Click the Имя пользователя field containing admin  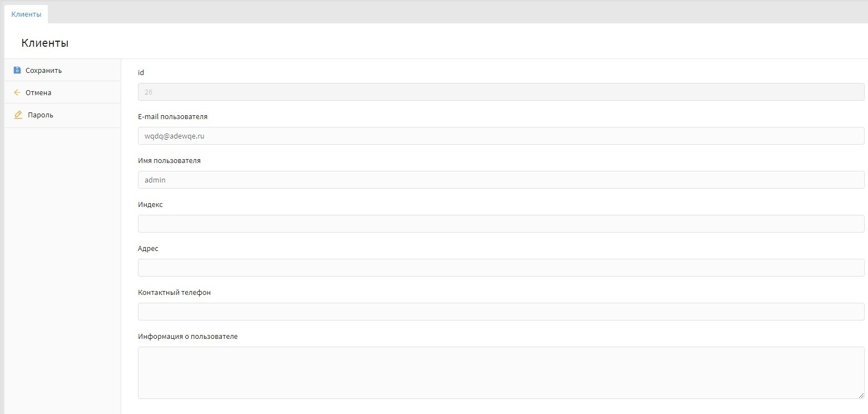pos(500,180)
